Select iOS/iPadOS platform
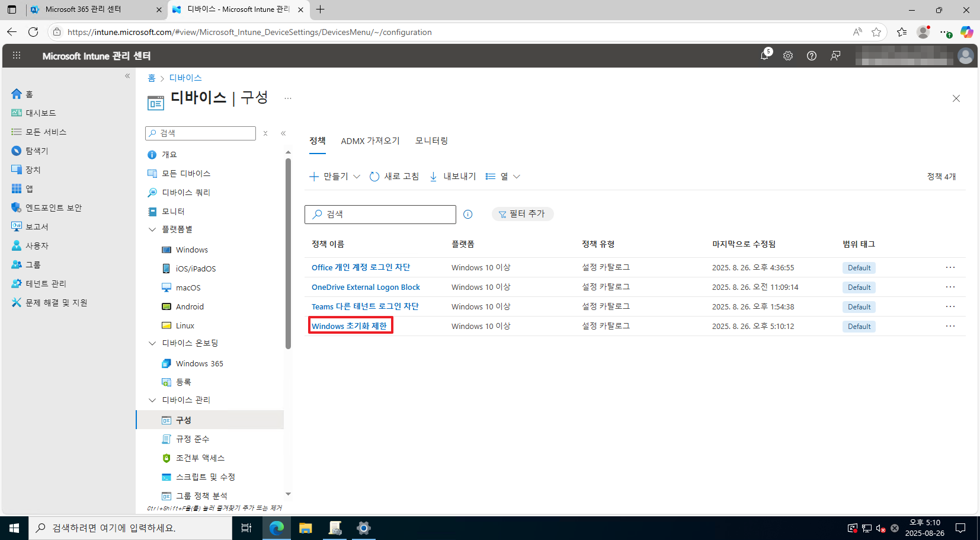The width and height of the screenshot is (980, 540). (x=196, y=269)
